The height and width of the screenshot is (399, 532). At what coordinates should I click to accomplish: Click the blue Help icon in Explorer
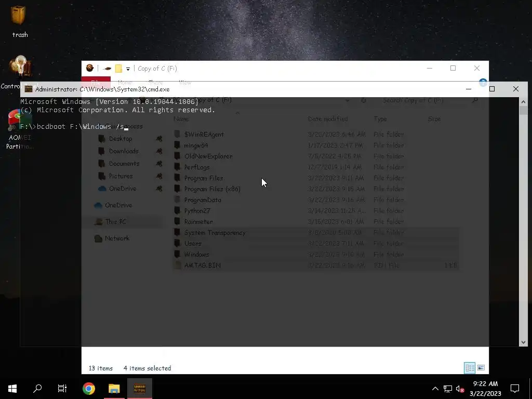[x=483, y=83]
